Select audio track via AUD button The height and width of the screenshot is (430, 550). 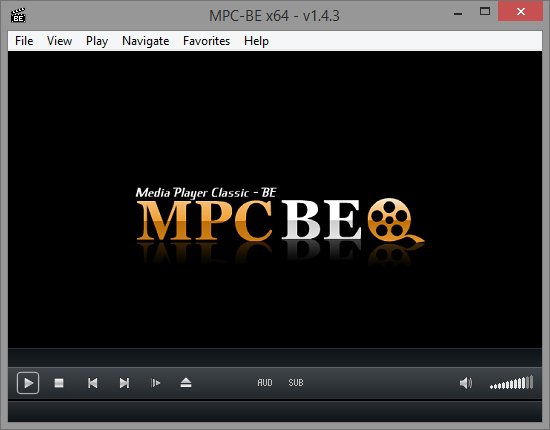[x=265, y=383]
